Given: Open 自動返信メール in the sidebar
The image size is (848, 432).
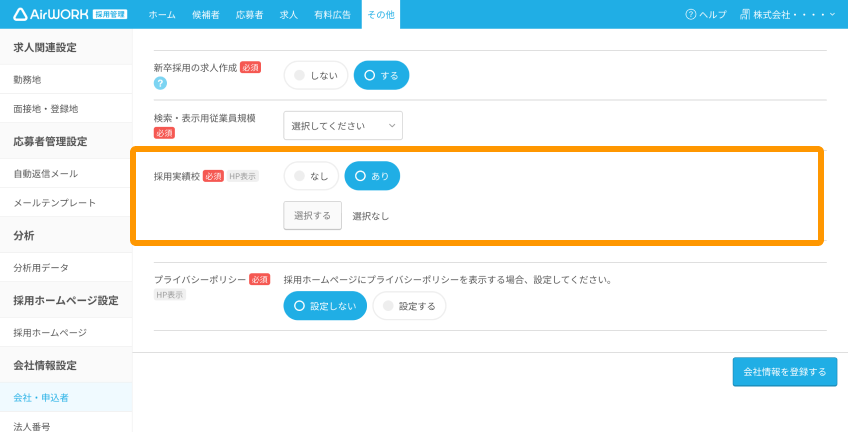Looking at the screenshot, I should click(66, 174).
